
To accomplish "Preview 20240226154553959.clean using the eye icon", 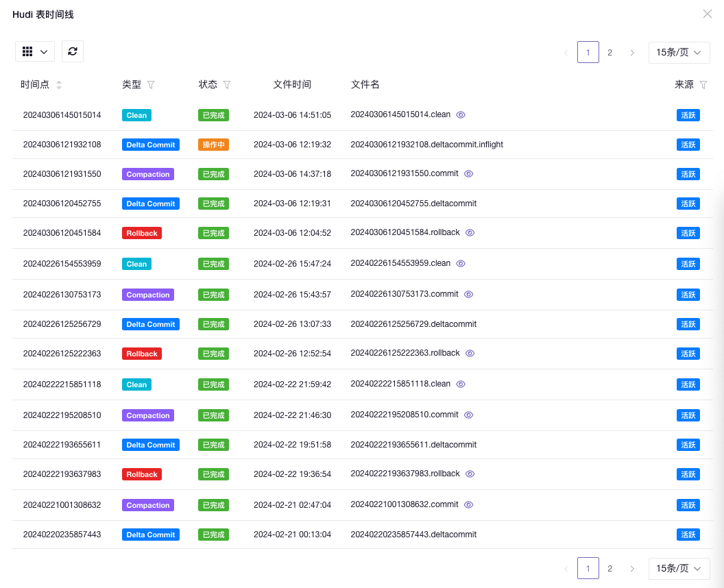I will [x=461, y=264].
